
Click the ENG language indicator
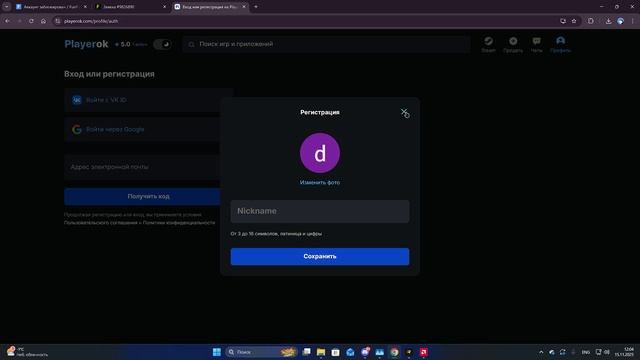click(586, 352)
